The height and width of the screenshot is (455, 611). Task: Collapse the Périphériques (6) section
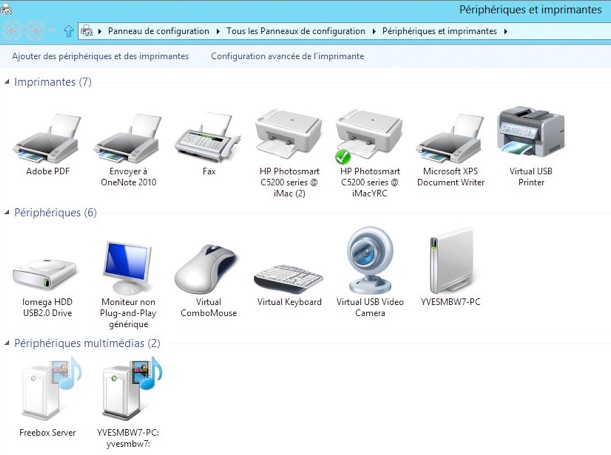[x=8, y=213]
